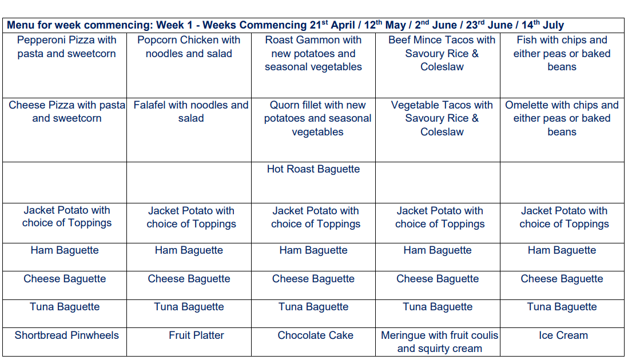Image resolution: width=628 pixels, height=364 pixels.
Task: Click the Pepperoni Pizza with pasta cell
Action: (65, 65)
